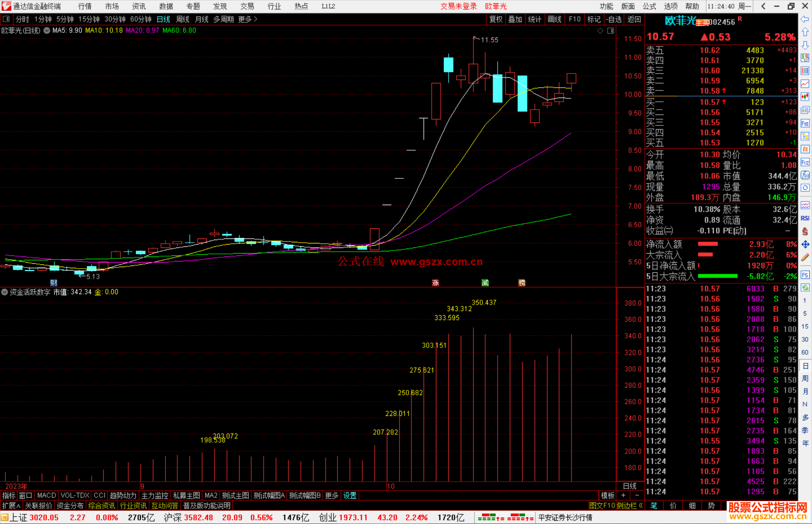Open the 行情 menu
This screenshot has height=524, width=812.
[x=85, y=6]
